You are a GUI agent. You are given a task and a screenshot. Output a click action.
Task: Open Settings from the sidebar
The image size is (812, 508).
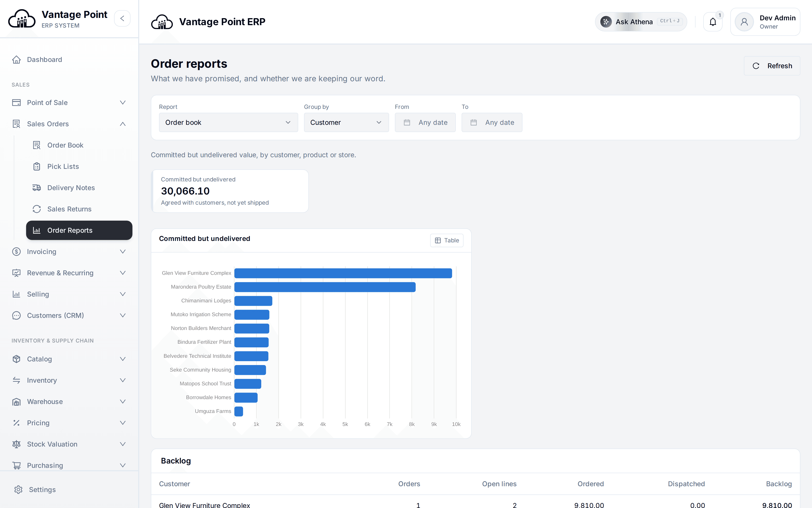tap(69, 490)
